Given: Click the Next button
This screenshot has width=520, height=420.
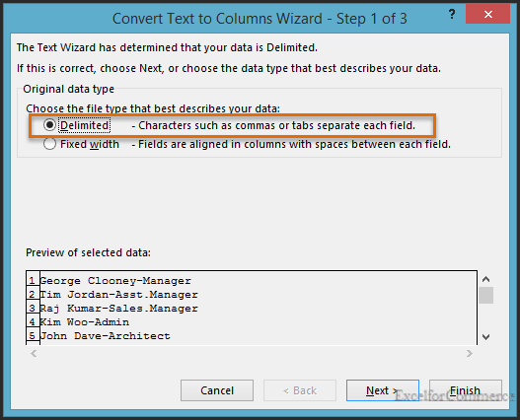Looking at the screenshot, I should click(383, 390).
